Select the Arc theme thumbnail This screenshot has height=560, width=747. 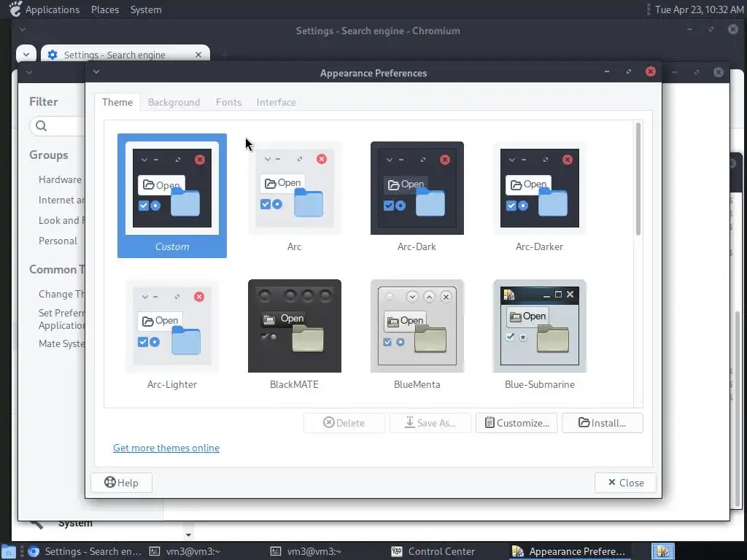[295, 195]
